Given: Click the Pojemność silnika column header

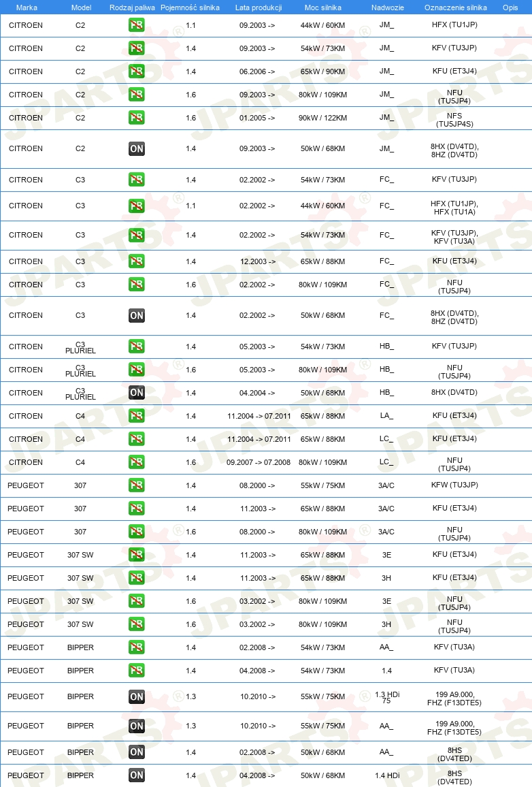Looking at the screenshot, I should point(190,7).
